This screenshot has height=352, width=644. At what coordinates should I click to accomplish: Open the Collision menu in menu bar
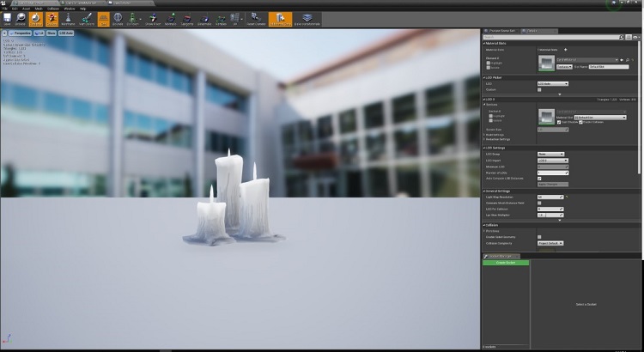[x=53, y=8]
